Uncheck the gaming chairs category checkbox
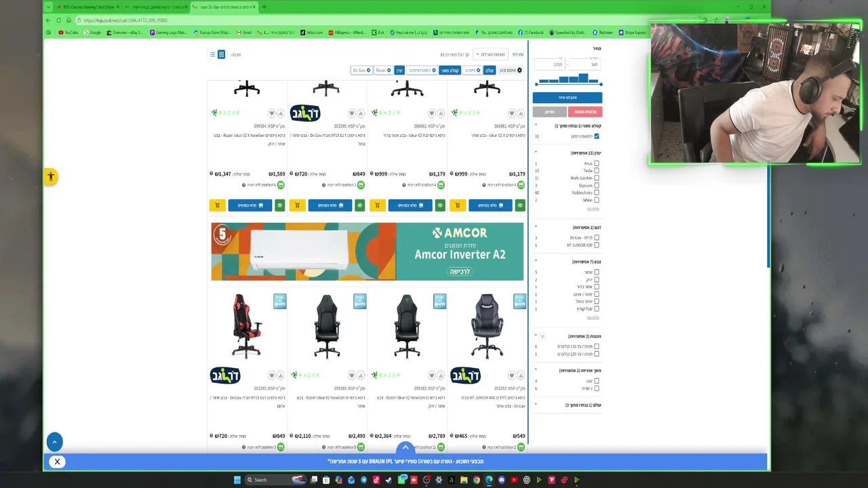The width and height of the screenshot is (868, 488). click(x=597, y=136)
